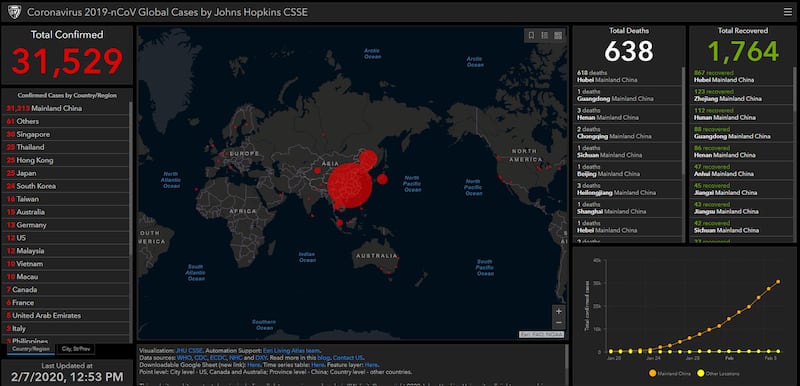The image size is (800, 386).
Task: Show the map legend list icon
Action: click(x=544, y=35)
